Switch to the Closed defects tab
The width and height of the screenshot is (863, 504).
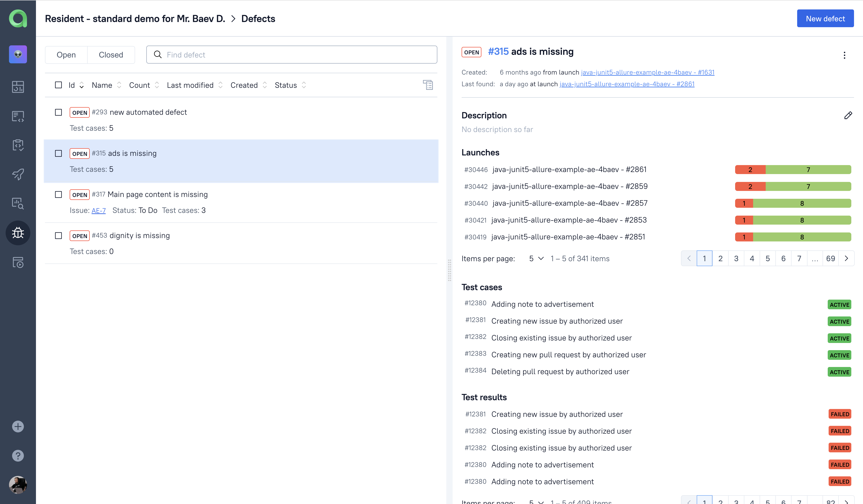tap(111, 55)
